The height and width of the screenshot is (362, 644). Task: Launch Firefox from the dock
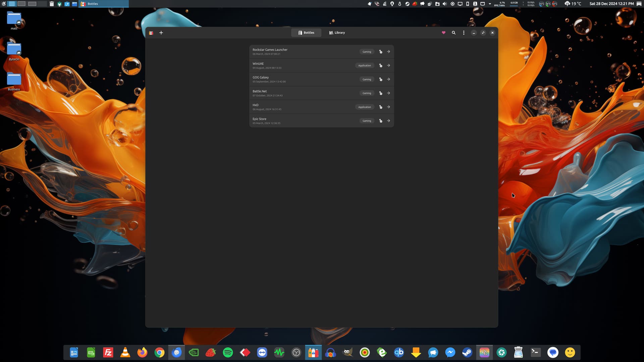click(142, 352)
